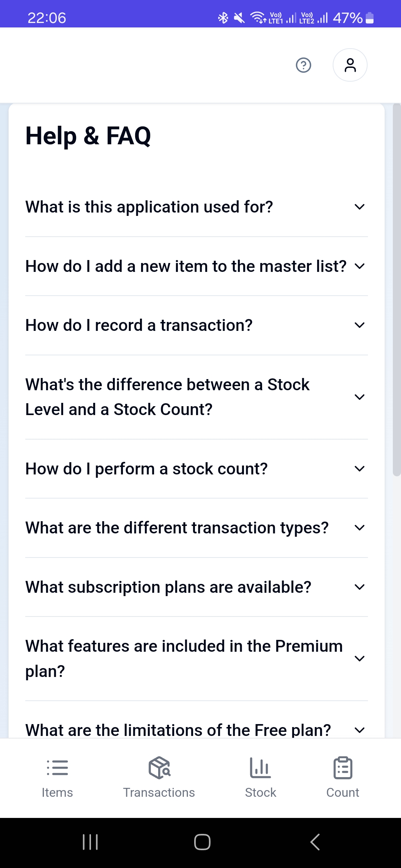The width and height of the screenshot is (401, 868).
Task: Click the page's vertical scrollbar thumb
Action: coord(397,289)
